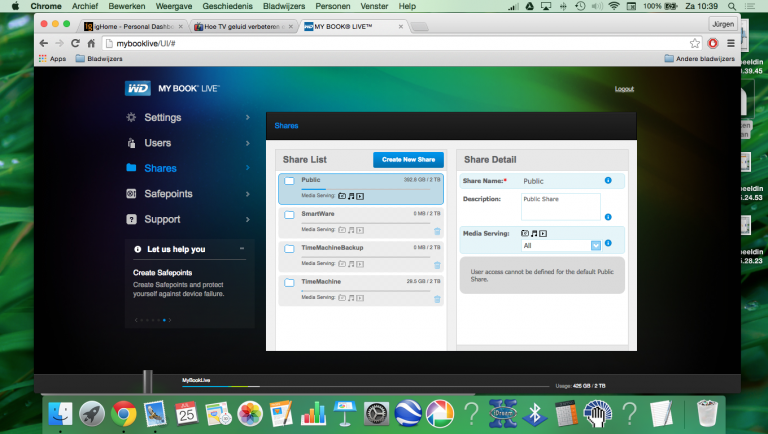Viewport: 768px width, 434px height.
Task: Open Bluetooth app in the Dock
Action: tap(534, 413)
